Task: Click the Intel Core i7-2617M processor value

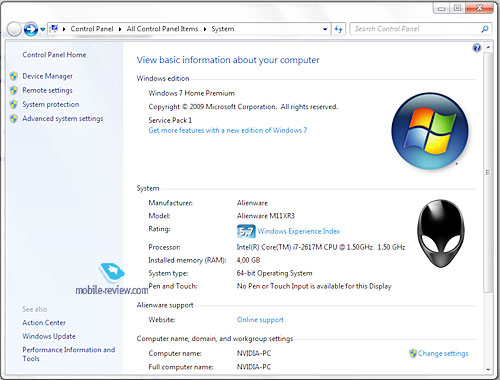Action: point(321,247)
